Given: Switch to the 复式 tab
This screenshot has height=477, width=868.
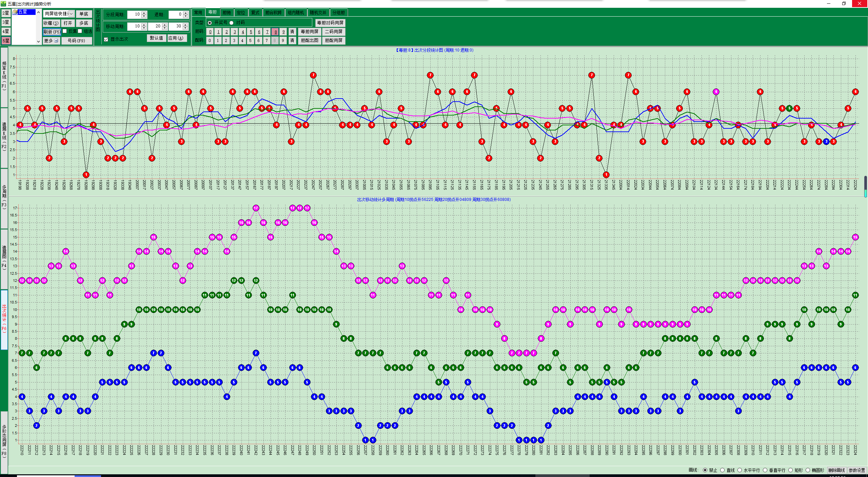Looking at the screenshot, I should coord(255,13).
